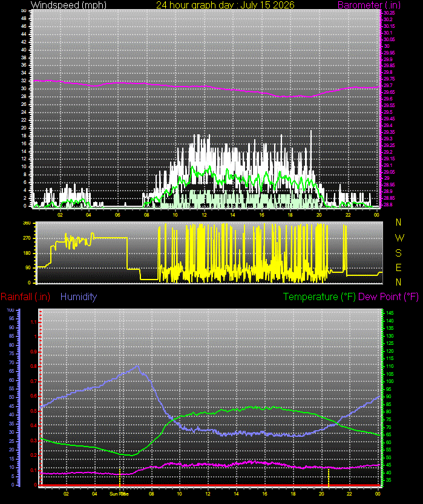Viewport: 423px width, 504px height.
Task: Click hour '08' on temperature graph axis
Action: pyautogui.click(x=151, y=494)
